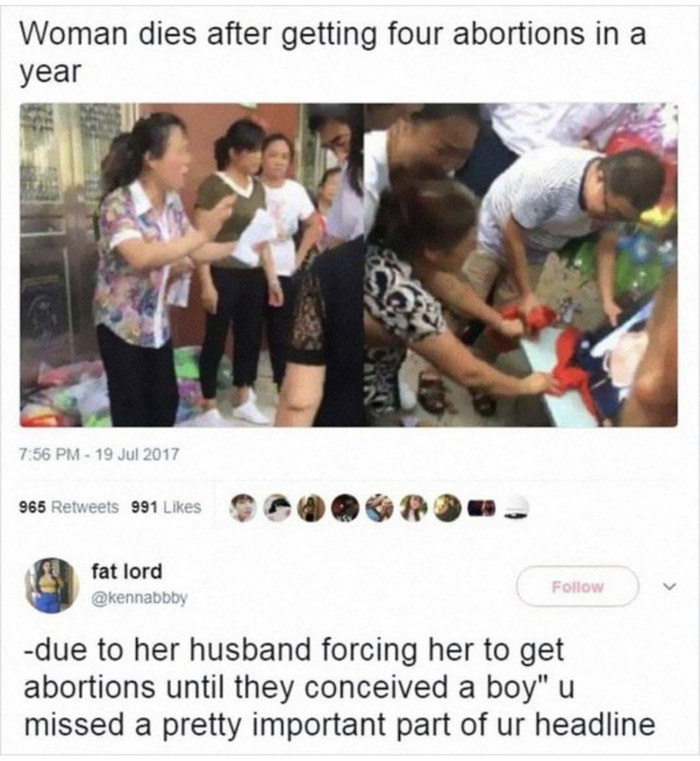The height and width of the screenshot is (761, 700).
Task: Enlarge the left photo of women arguing
Action: click(192, 265)
